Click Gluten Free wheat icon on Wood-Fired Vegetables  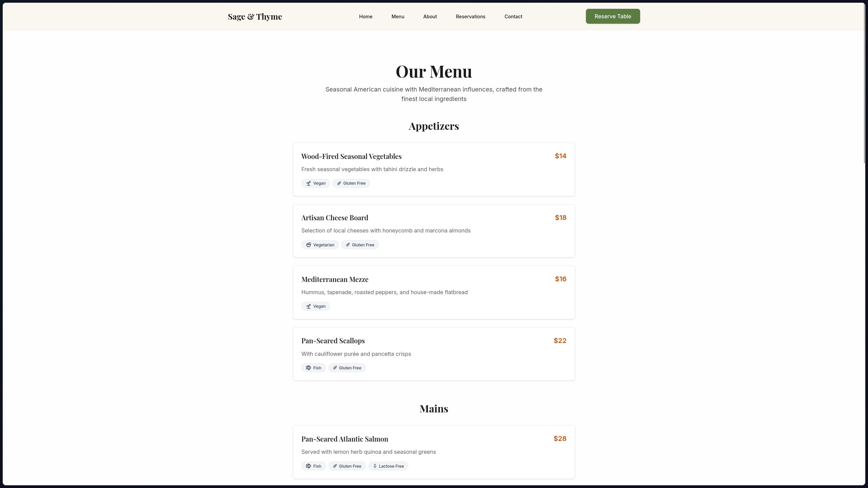pyautogui.click(x=339, y=183)
